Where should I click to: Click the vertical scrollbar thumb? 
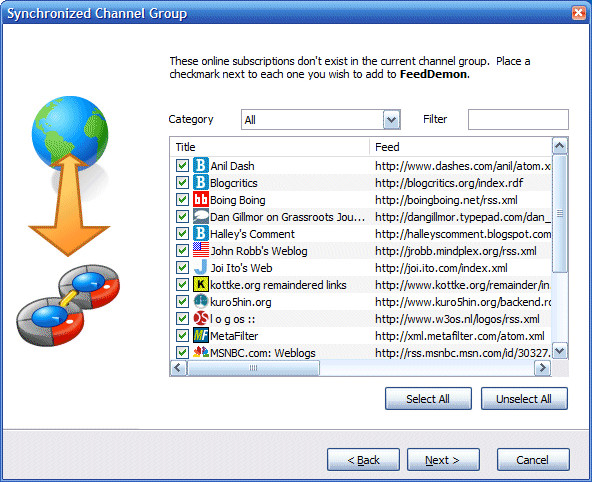click(x=560, y=214)
